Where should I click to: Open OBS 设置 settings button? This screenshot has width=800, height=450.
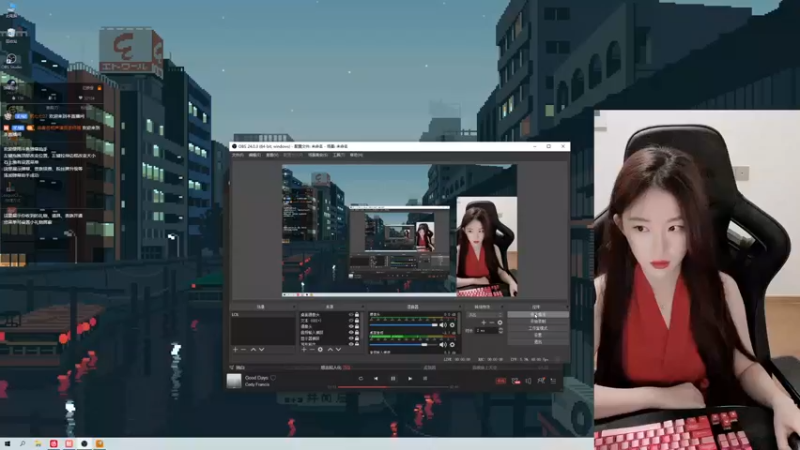[x=538, y=335]
